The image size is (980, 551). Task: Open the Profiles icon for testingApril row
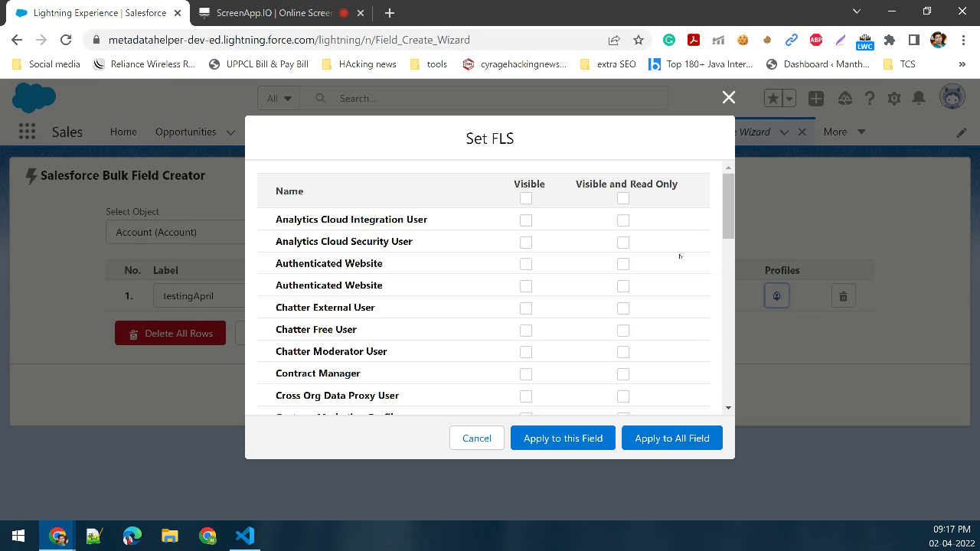[776, 295]
